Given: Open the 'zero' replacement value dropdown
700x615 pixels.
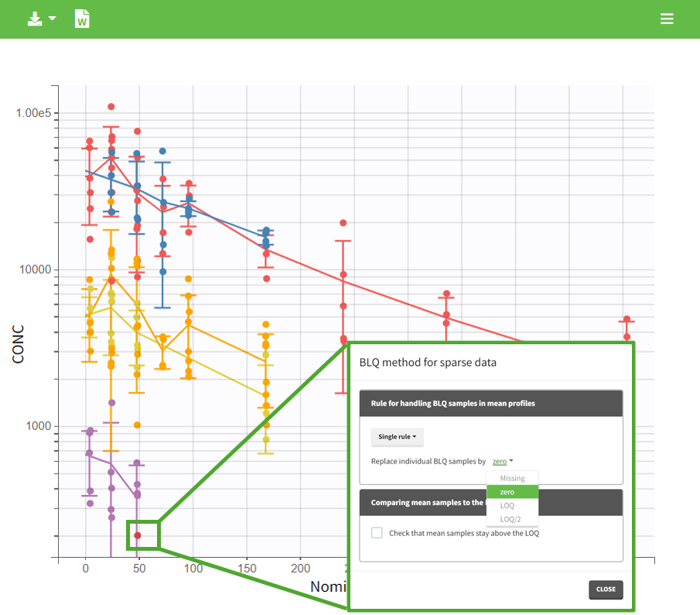Looking at the screenshot, I should (x=502, y=462).
